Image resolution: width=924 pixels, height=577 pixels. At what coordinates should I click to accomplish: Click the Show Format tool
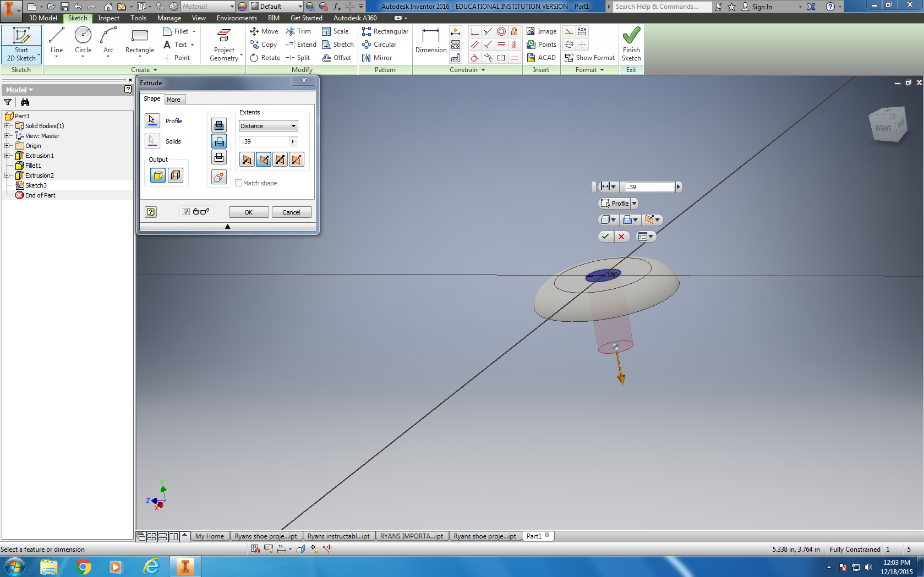[x=589, y=58]
